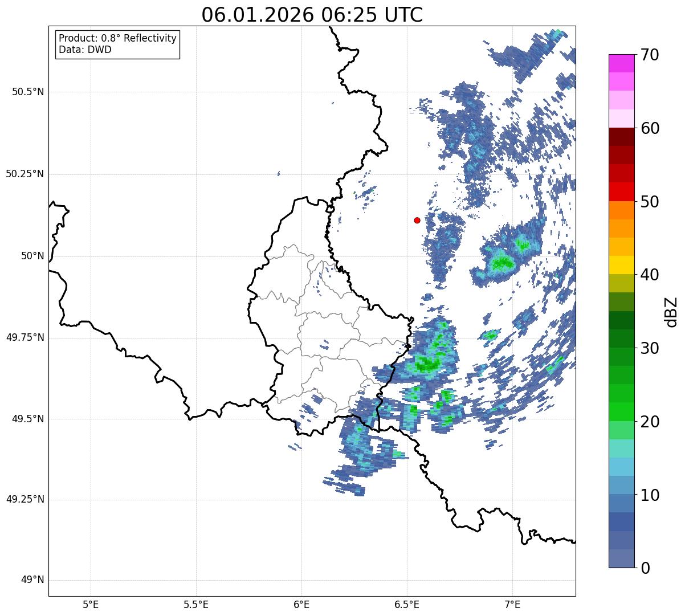Click the 5°E longitude label

click(x=91, y=604)
